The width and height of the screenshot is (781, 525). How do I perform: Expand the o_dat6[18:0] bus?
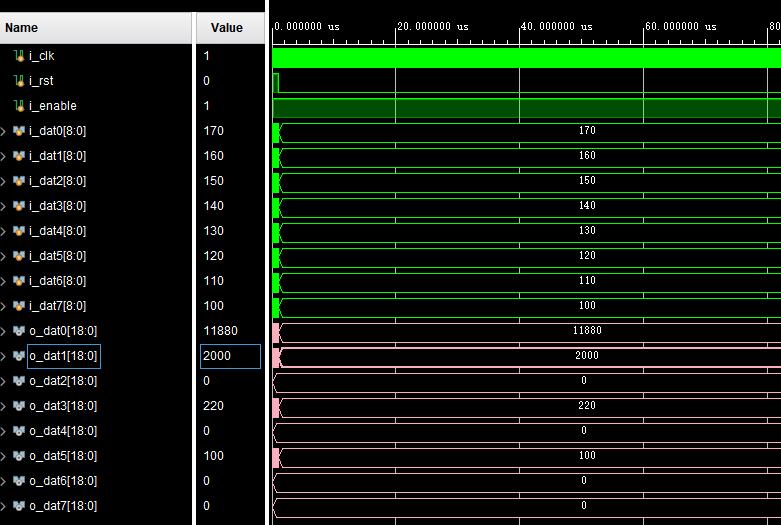(x=3, y=481)
